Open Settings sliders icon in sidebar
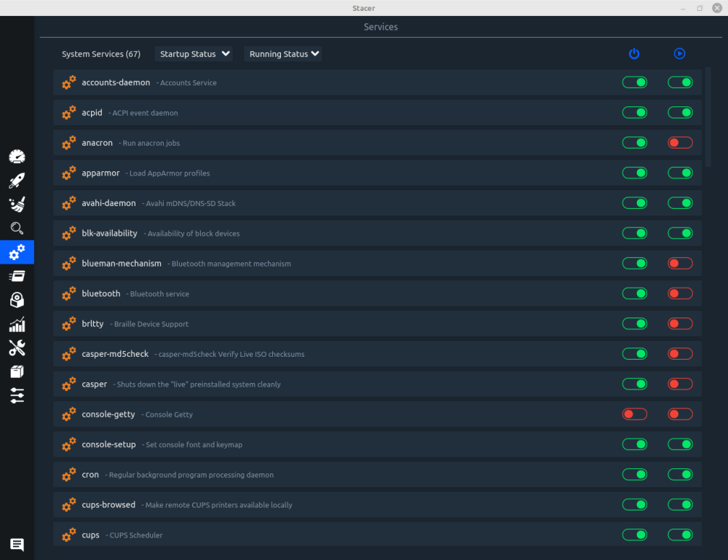 coord(17,395)
